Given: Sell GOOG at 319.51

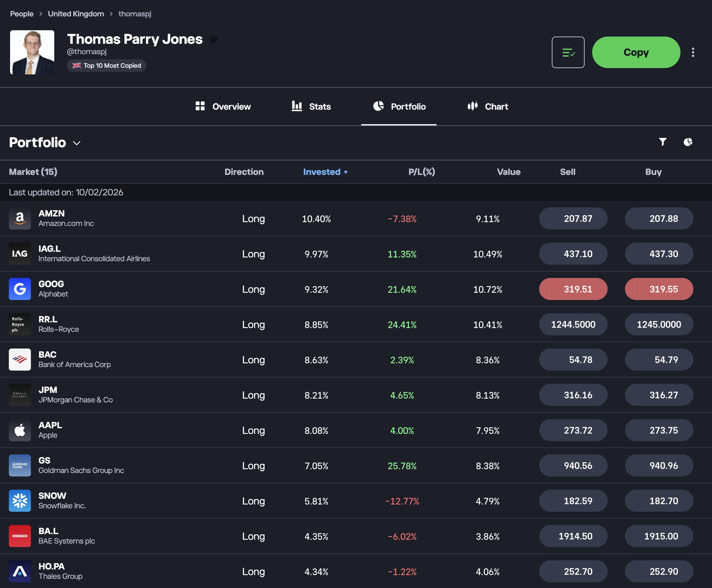Looking at the screenshot, I should tap(573, 289).
